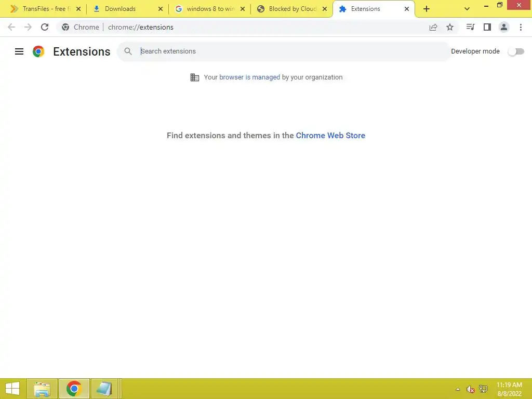Image resolution: width=532 pixels, height=399 pixels.
Task: Reload the current page
Action: pyautogui.click(x=45, y=27)
